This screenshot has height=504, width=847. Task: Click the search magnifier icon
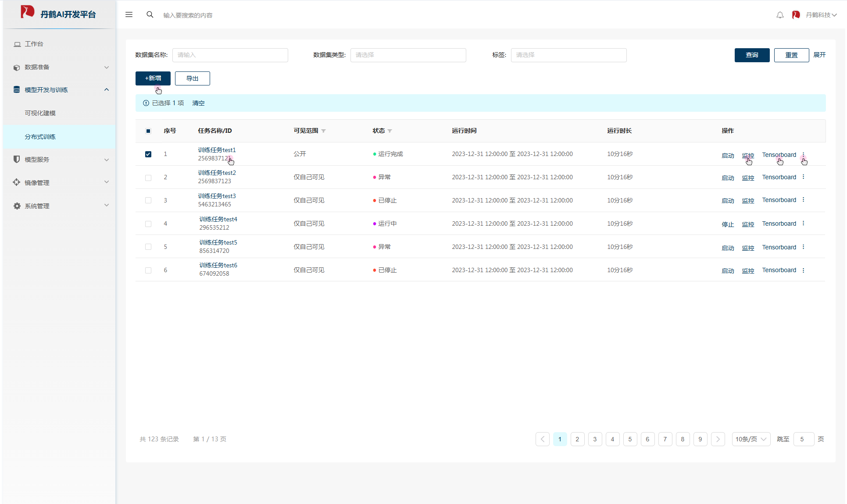click(x=150, y=14)
